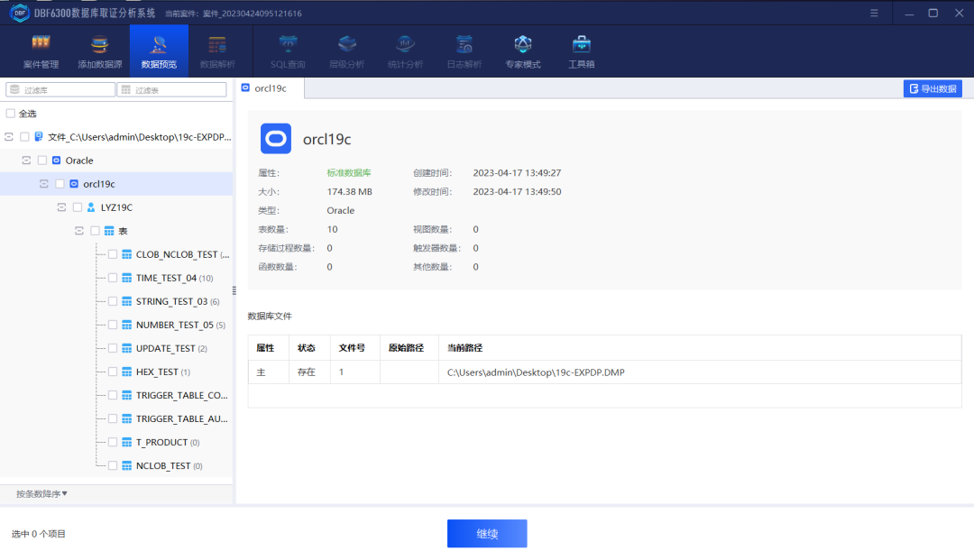Click the 表 tables folder icon

click(x=109, y=231)
